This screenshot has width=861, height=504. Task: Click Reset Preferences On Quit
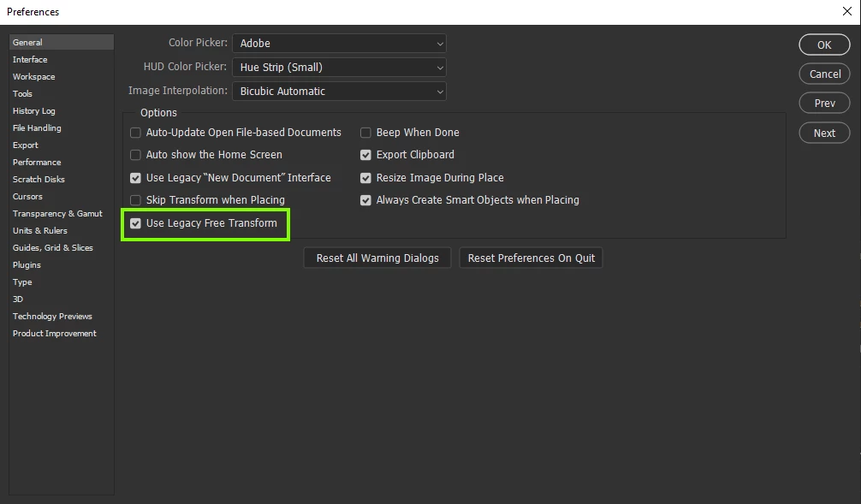click(x=531, y=258)
